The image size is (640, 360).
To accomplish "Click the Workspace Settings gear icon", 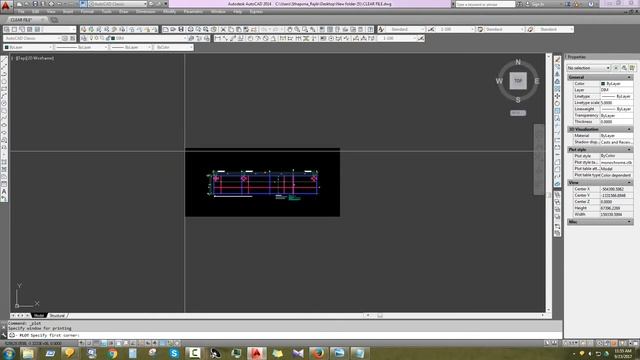I will tap(65, 38).
